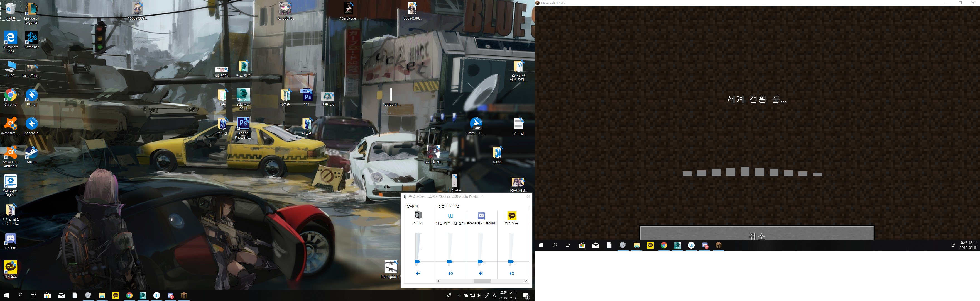Click the speaker icon above the 스피커 label
Viewport: 980px width, 301px height.
pyautogui.click(x=418, y=215)
